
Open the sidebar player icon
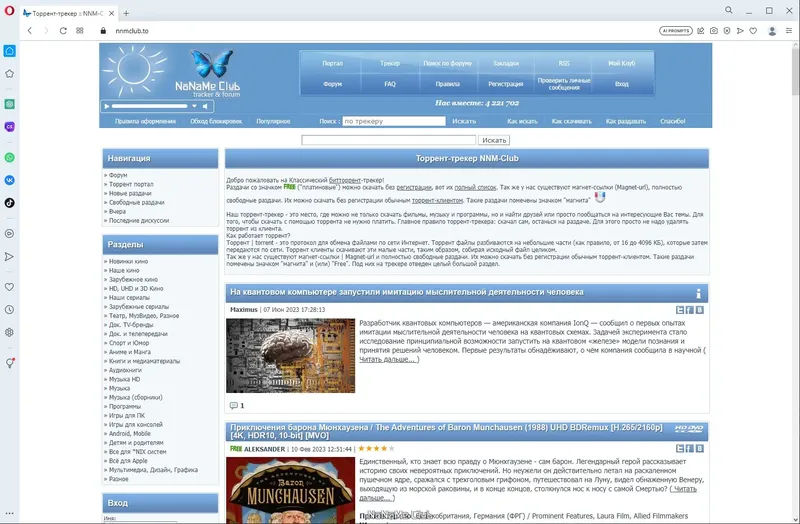(x=9, y=234)
